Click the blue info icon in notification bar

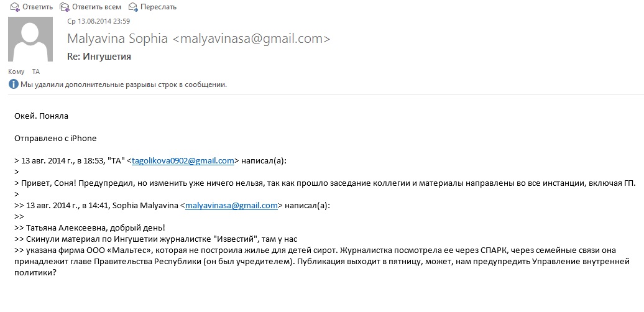click(x=13, y=85)
